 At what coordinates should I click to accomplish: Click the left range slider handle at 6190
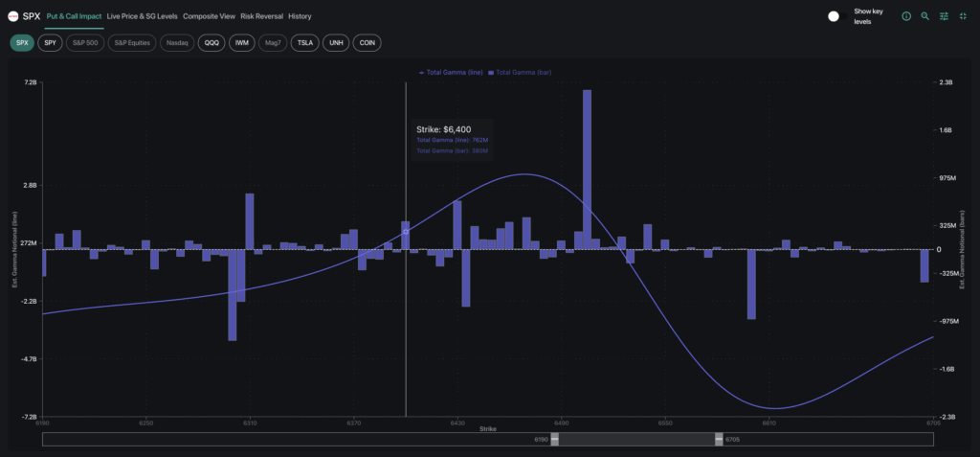pos(554,439)
